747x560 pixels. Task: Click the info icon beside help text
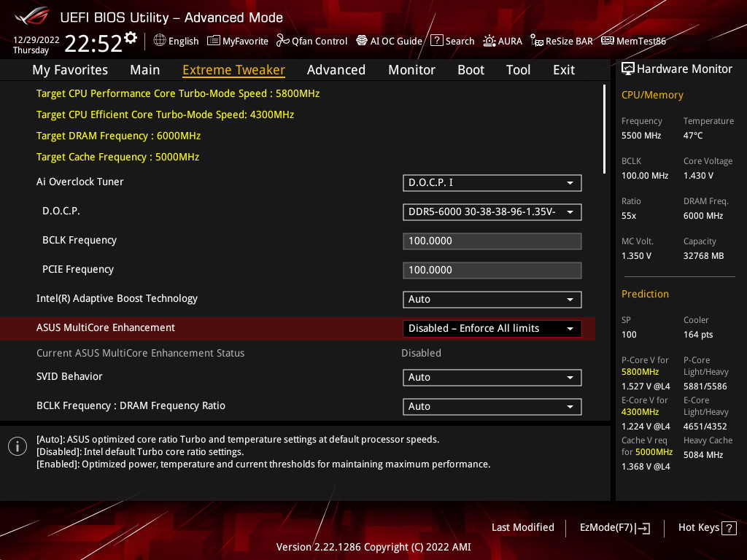pos(18,446)
